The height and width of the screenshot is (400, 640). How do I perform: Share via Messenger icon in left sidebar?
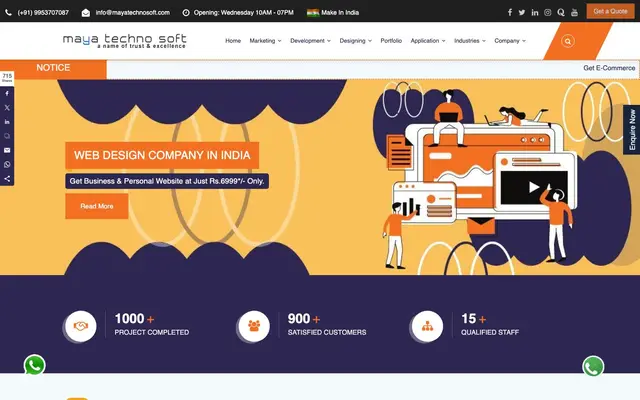pyautogui.click(x=7, y=136)
